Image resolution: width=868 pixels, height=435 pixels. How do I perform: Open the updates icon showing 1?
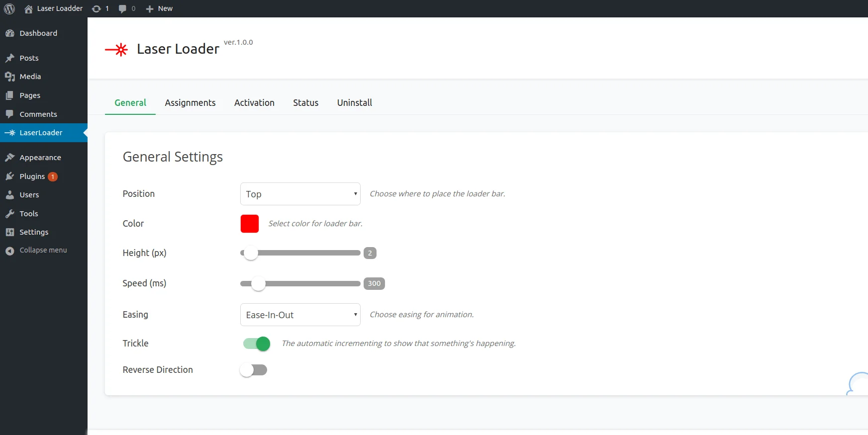tap(96, 9)
